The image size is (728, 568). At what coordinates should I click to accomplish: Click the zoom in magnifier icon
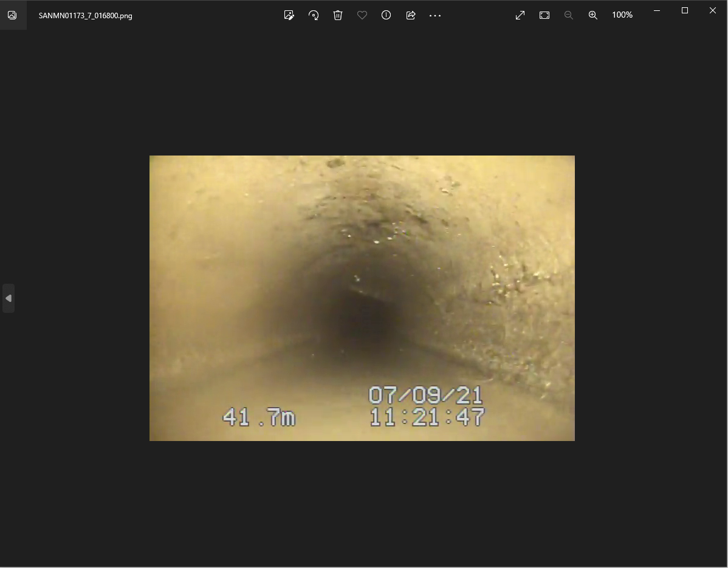tap(593, 15)
